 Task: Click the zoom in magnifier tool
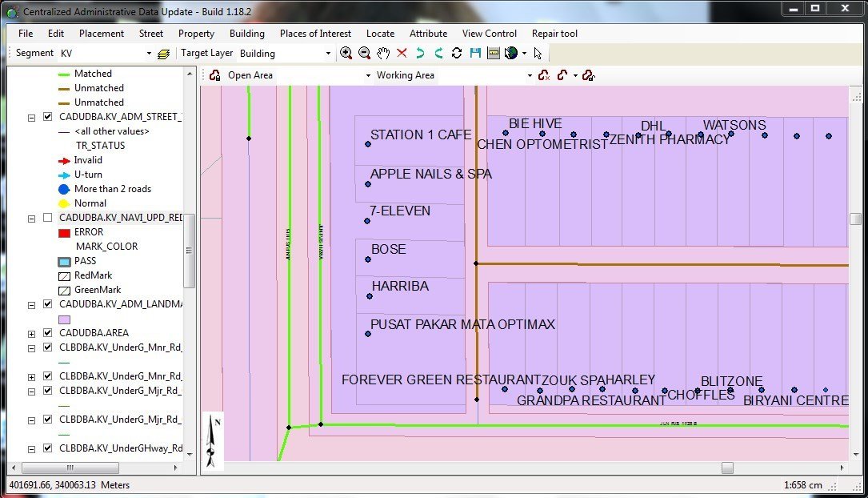[x=346, y=53]
